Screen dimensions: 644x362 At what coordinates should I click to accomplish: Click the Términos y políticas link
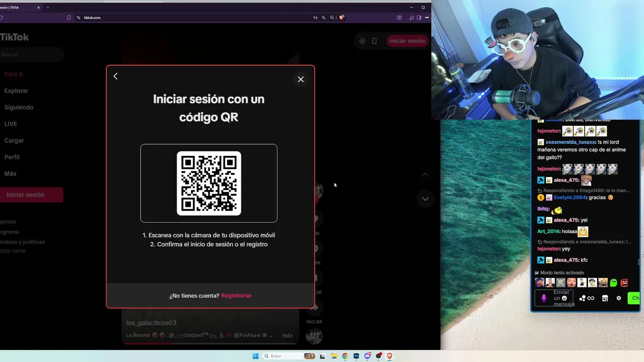(x=22, y=242)
